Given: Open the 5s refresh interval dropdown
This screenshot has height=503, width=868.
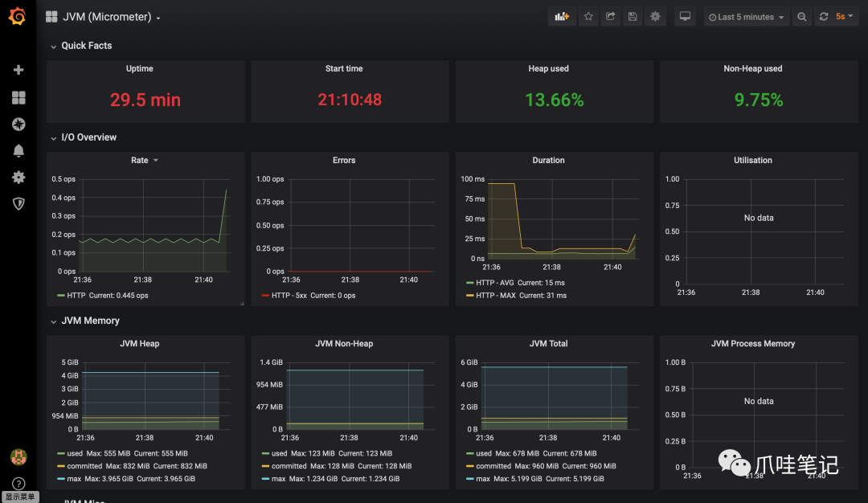Looking at the screenshot, I should click(844, 17).
